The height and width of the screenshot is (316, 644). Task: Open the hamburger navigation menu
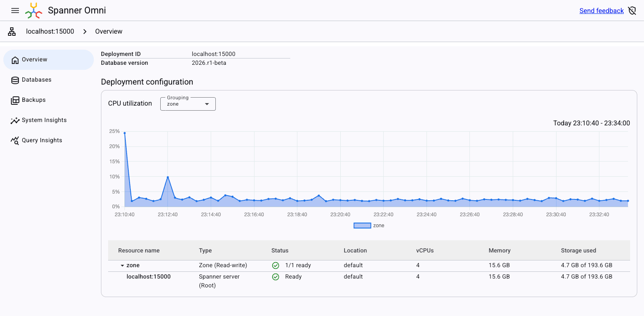point(15,11)
